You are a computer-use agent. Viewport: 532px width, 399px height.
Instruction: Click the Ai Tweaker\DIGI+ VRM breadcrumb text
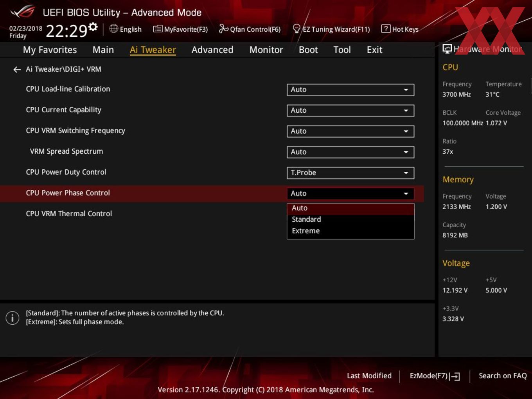pyautogui.click(x=63, y=69)
